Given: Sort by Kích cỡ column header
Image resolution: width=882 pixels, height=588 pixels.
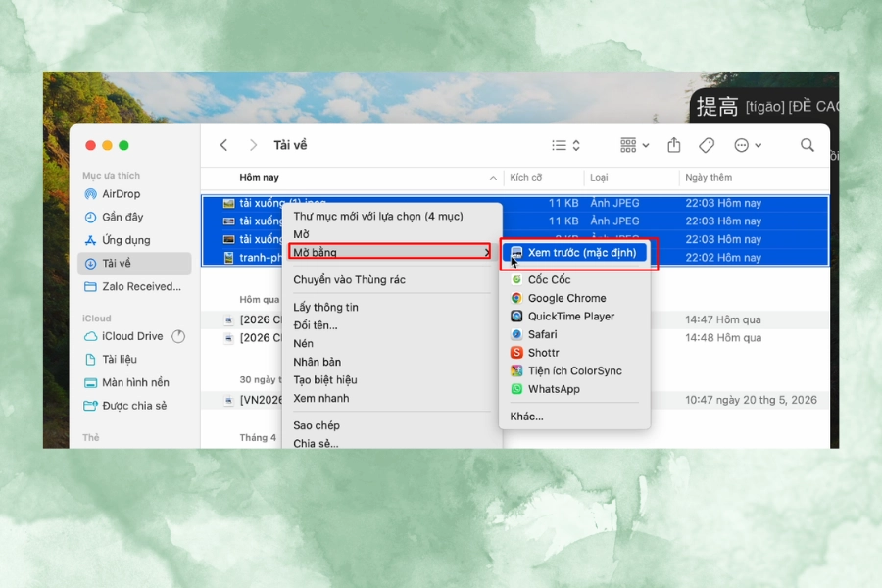Looking at the screenshot, I should click(x=526, y=177).
